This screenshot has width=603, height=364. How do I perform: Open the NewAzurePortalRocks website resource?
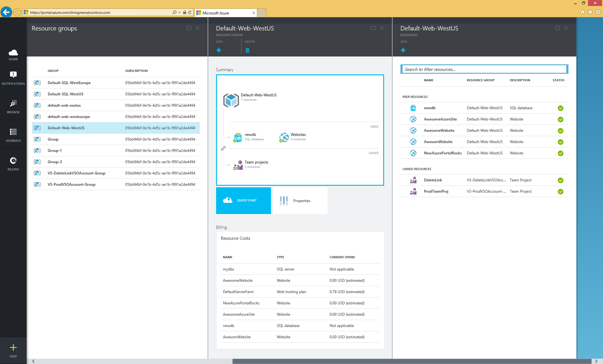pyautogui.click(x=442, y=153)
